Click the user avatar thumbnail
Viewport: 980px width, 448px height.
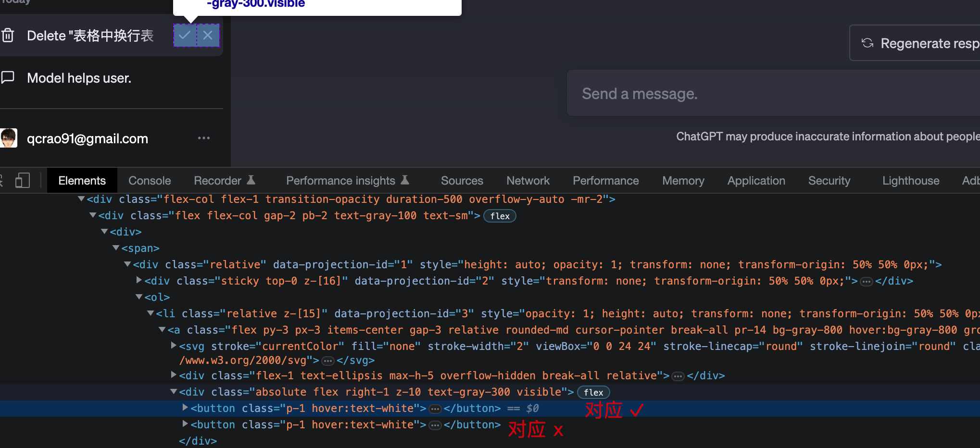point(9,138)
